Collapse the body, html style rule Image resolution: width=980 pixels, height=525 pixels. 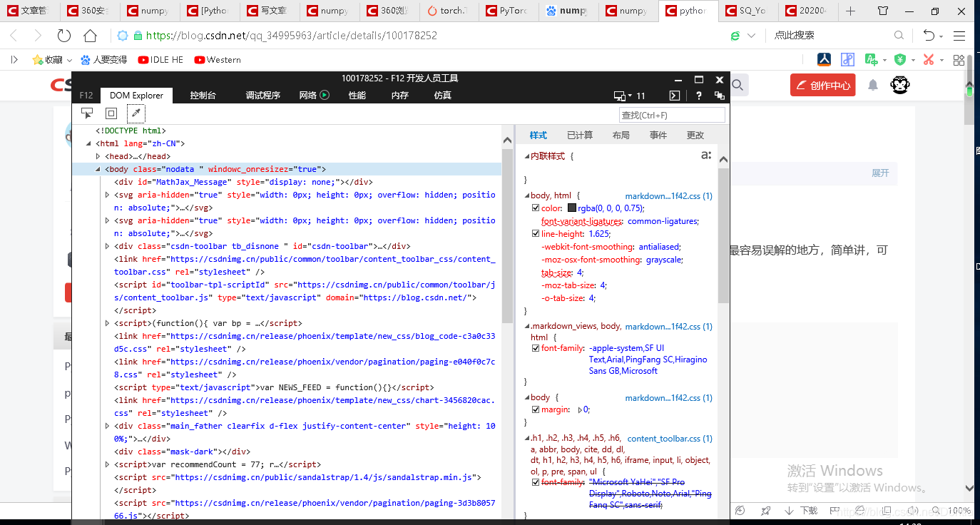527,196
